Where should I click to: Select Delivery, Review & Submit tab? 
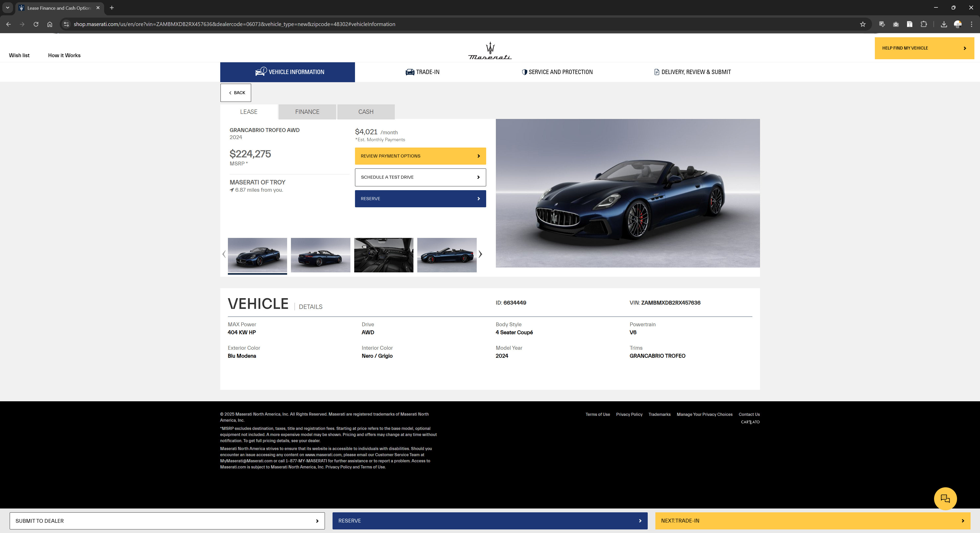pos(692,72)
